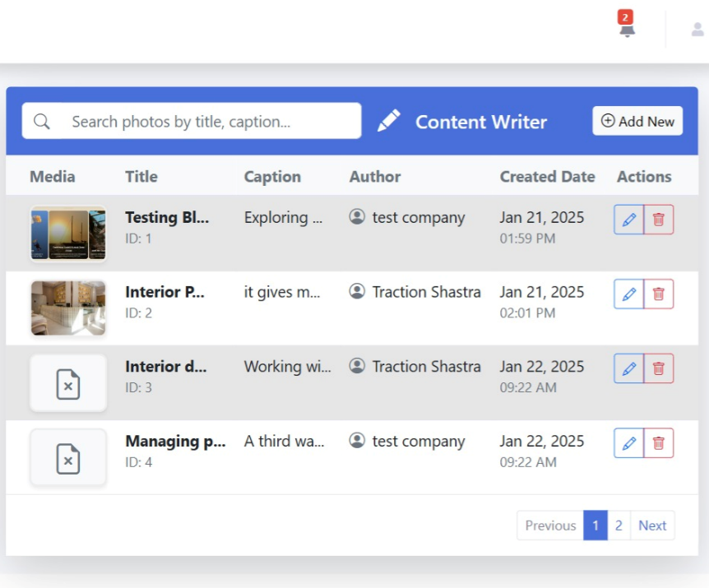709x588 pixels.
Task: Edit the Managing p... entry (ID: 4)
Action: 628,443
